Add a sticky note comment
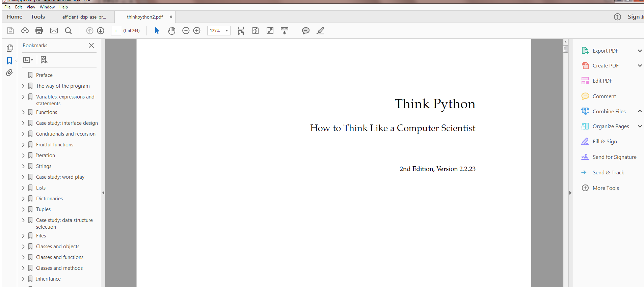644x287 pixels. pyautogui.click(x=306, y=31)
